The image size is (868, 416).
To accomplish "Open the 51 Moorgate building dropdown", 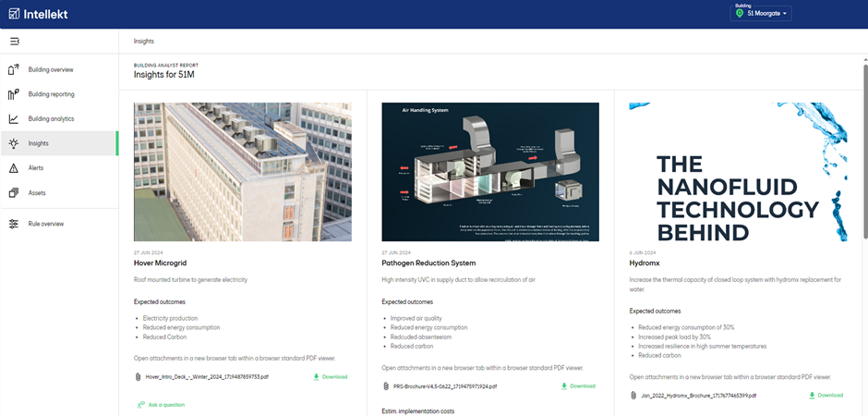I will point(761,13).
